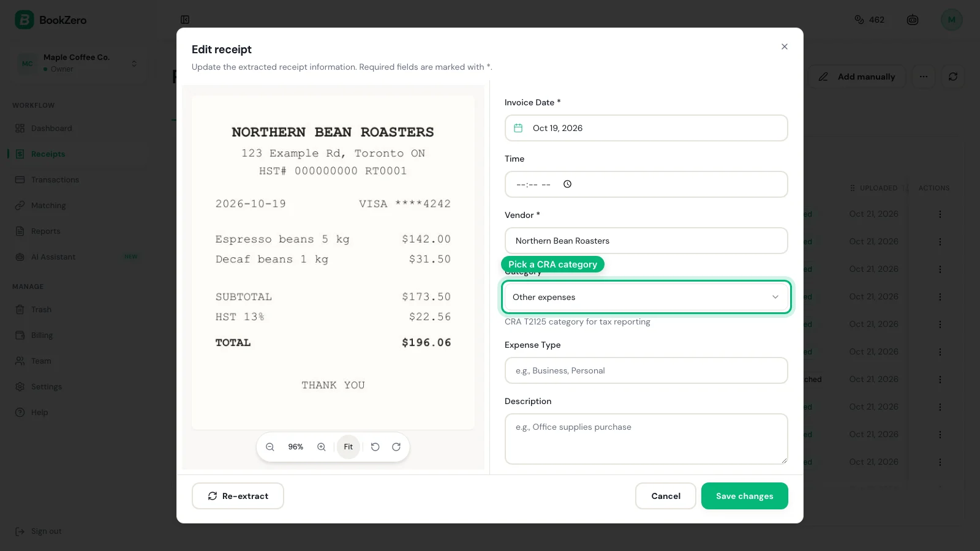Fit the receipt image to view
Image resolution: width=980 pixels, height=551 pixels.
pyautogui.click(x=349, y=447)
